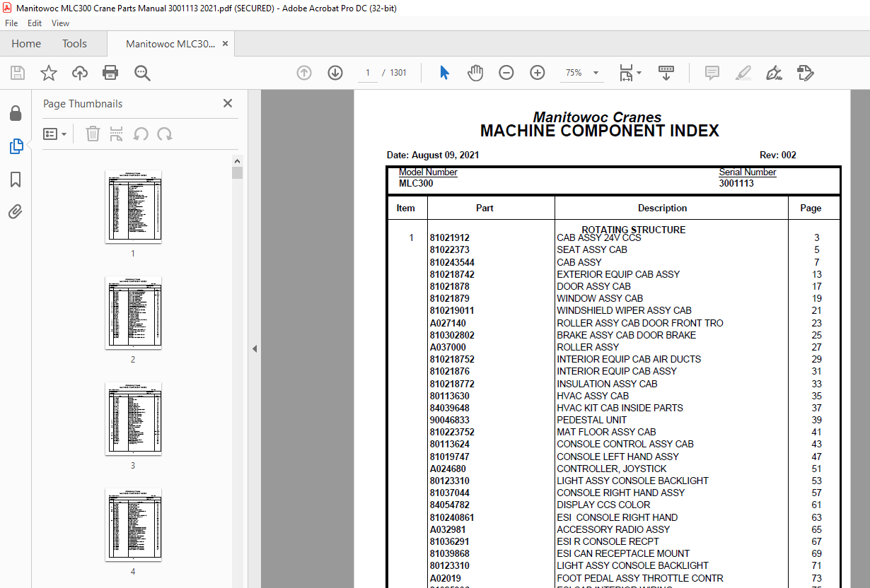Switch to the Home tab

26,44
